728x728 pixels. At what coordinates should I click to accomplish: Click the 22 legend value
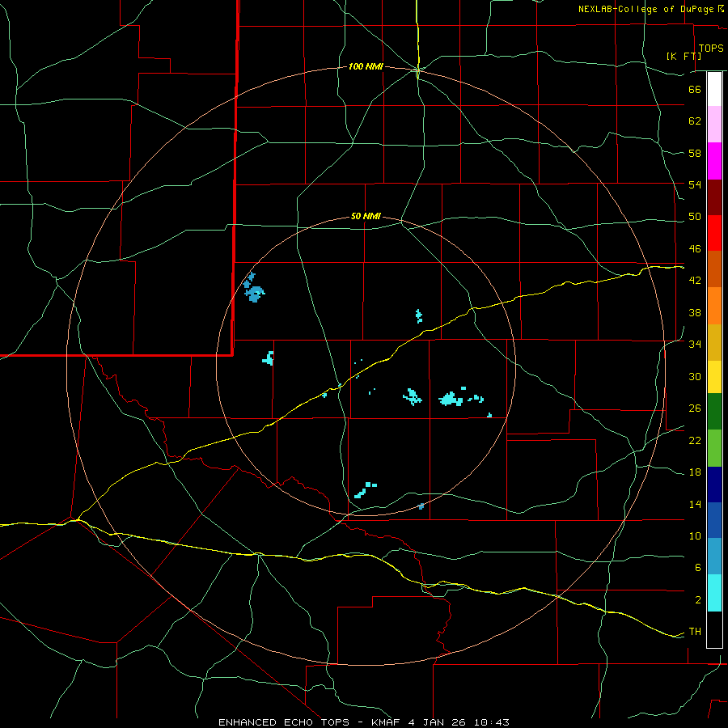click(695, 441)
